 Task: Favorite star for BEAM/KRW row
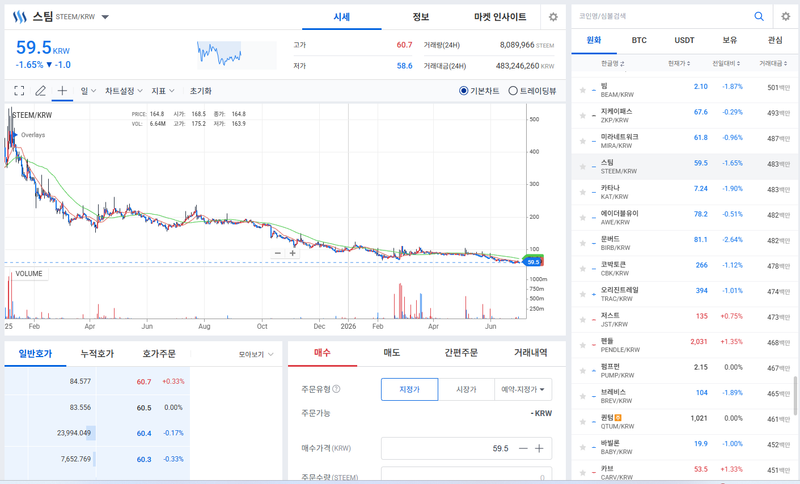[x=583, y=90]
